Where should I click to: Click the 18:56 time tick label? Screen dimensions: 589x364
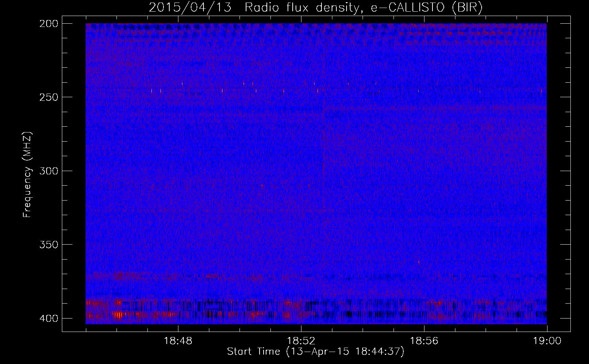pyautogui.click(x=424, y=341)
